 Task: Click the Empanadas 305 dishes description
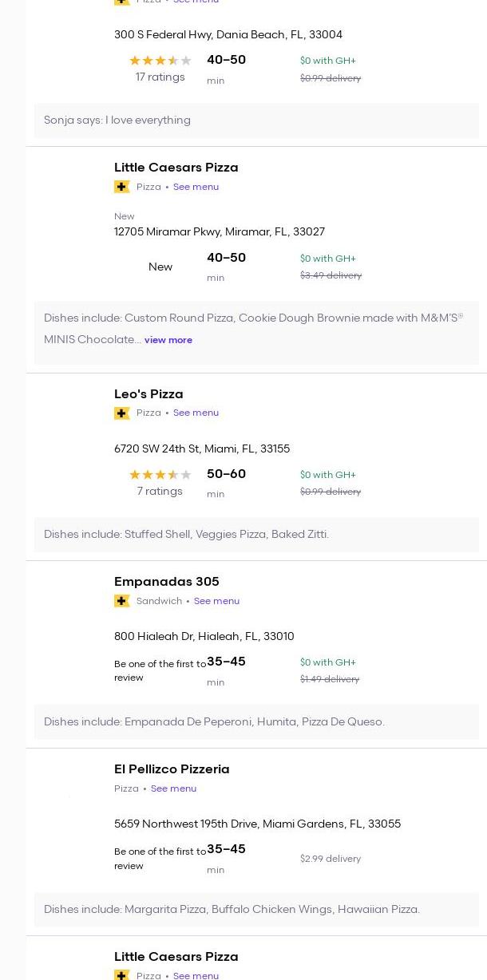click(x=214, y=722)
